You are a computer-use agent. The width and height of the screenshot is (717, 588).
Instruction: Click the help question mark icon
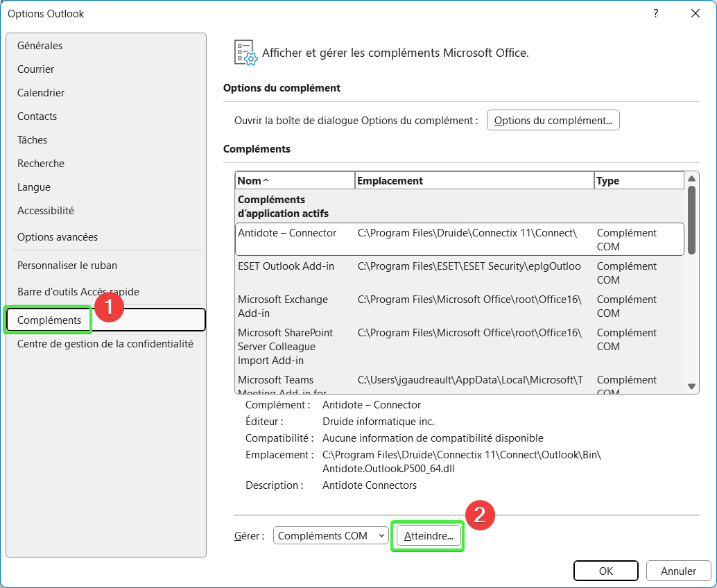pos(656,14)
